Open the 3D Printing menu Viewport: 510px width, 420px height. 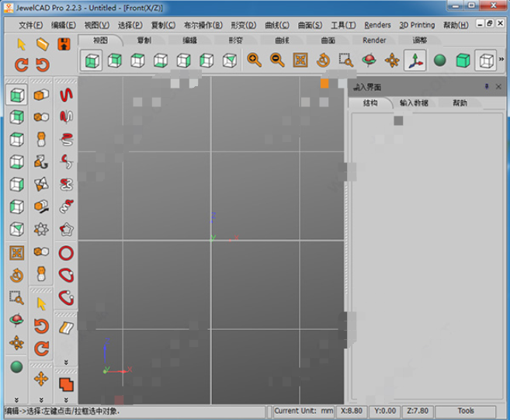[417, 25]
